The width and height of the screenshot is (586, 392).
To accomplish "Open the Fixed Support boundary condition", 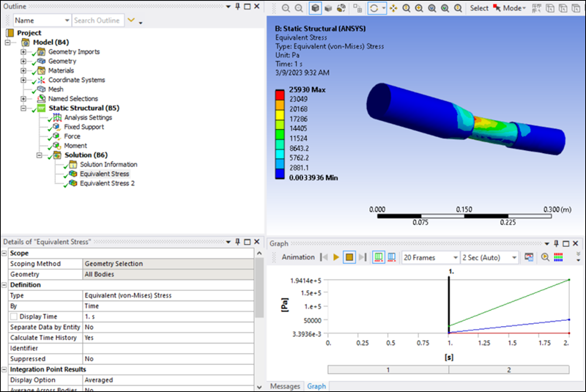I will (x=84, y=127).
